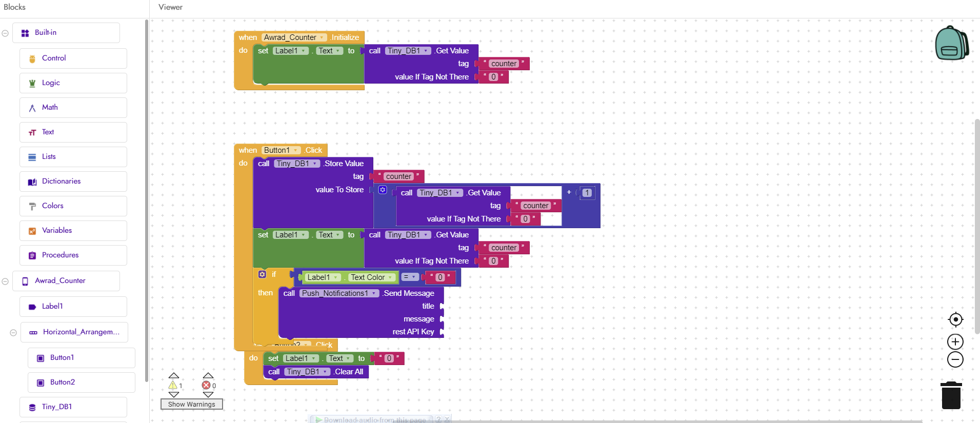The height and width of the screenshot is (423, 980).
Task: Jump to previous error with up arrow
Action: (208, 376)
